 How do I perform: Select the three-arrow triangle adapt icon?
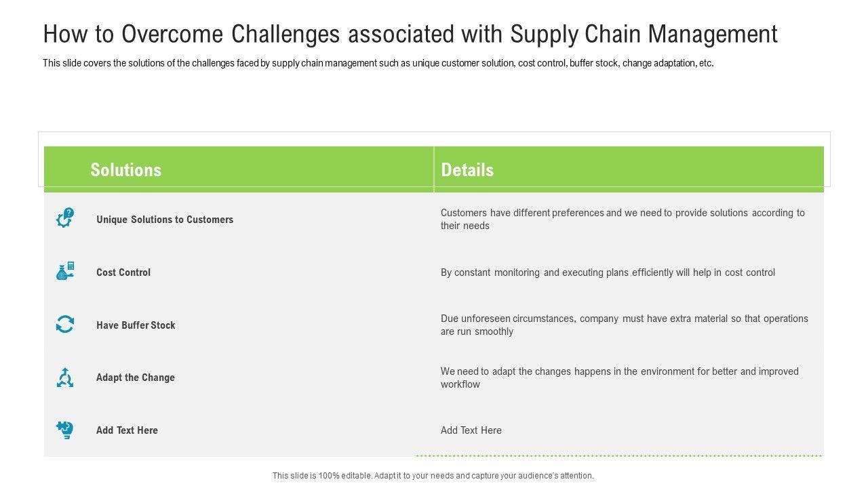click(65, 377)
